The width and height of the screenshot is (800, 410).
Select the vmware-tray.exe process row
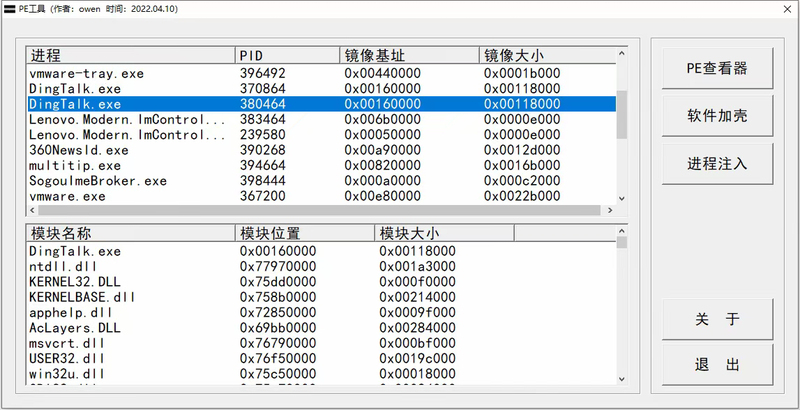click(x=321, y=73)
